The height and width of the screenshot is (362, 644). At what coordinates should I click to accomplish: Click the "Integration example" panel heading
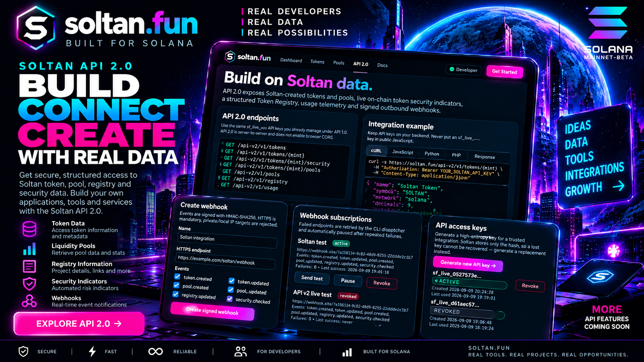coord(401,125)
